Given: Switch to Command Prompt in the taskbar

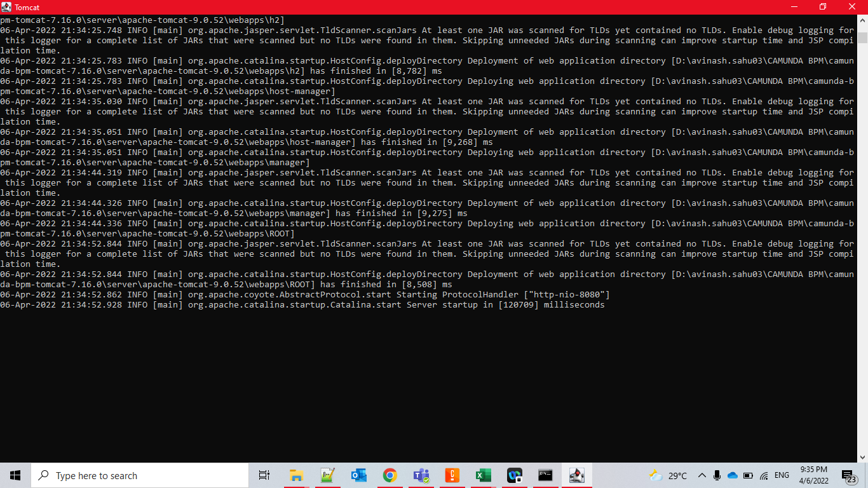Looking at the screenshot, I should (545, 475).
